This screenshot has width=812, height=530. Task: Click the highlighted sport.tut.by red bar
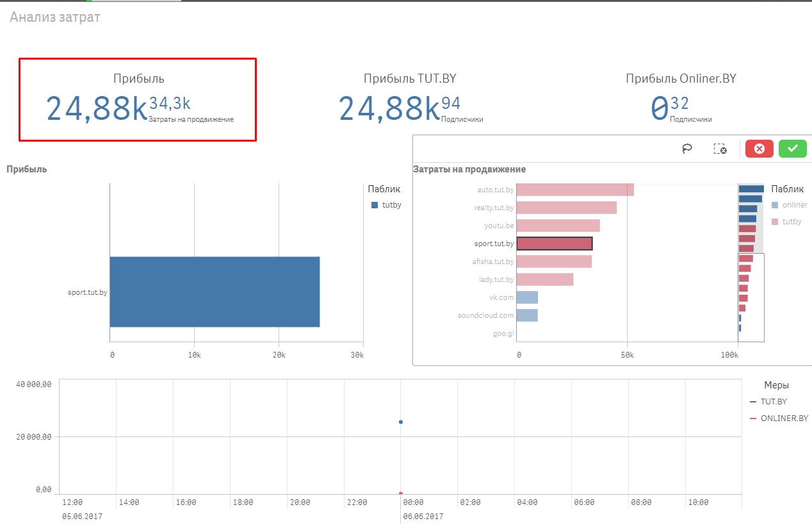(x=554, y=244)
